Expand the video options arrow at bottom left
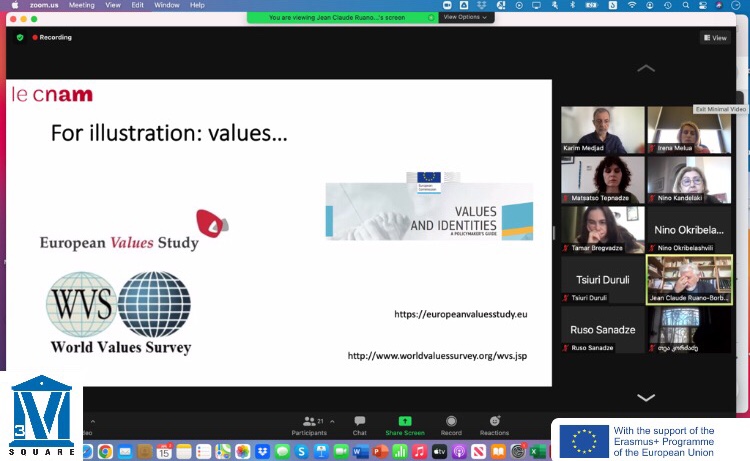This screenshot has height=461, width=750. (x=93, y=421)
